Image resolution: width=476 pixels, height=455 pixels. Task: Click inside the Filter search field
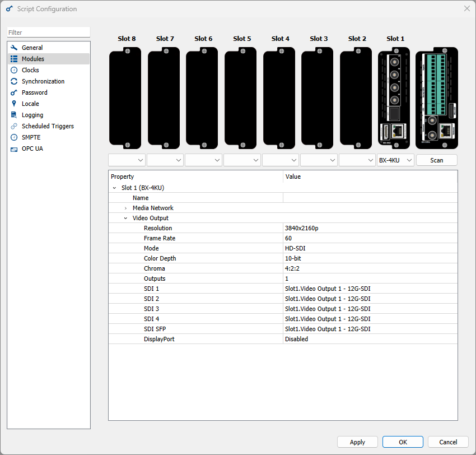[x=48, y=32]
